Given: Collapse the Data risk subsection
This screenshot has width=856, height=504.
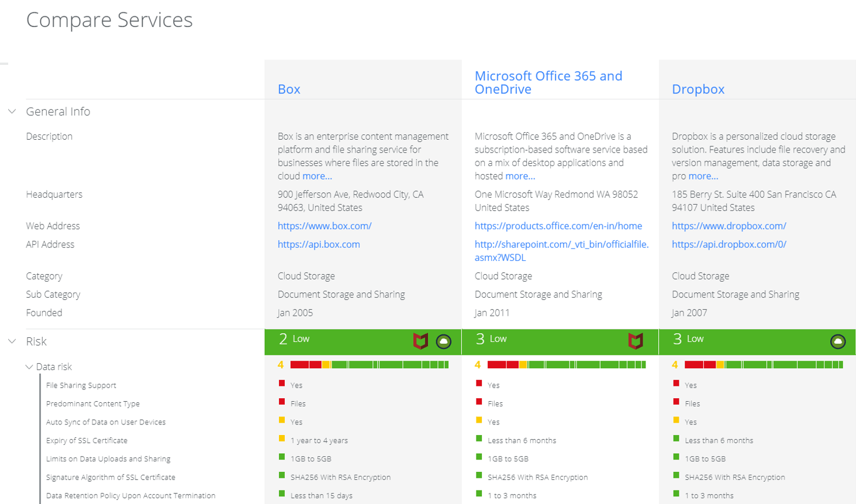Looking at the screenshot, I should click(29, 367).
